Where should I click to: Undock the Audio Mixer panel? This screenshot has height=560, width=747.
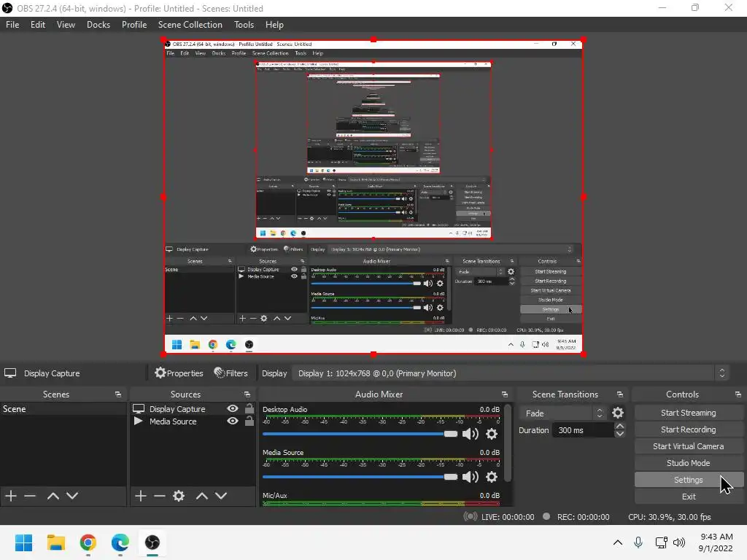[505, 394]
